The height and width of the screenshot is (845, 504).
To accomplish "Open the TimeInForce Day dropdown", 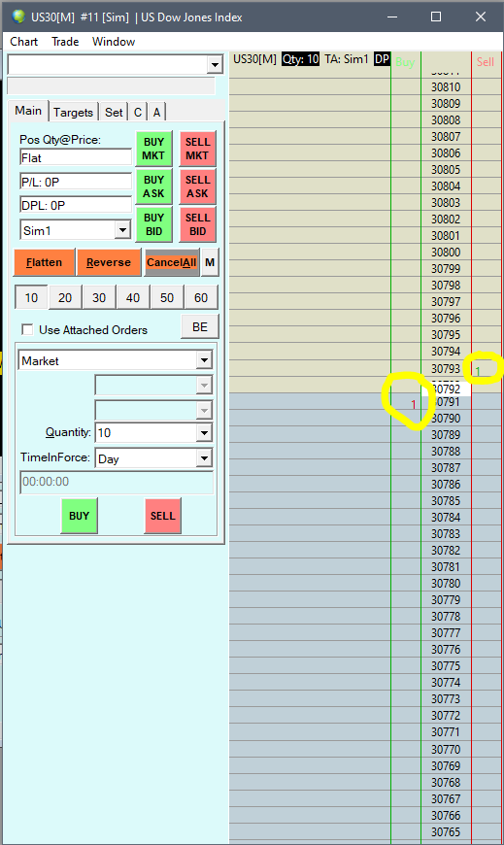I will [x=204, y=458].
